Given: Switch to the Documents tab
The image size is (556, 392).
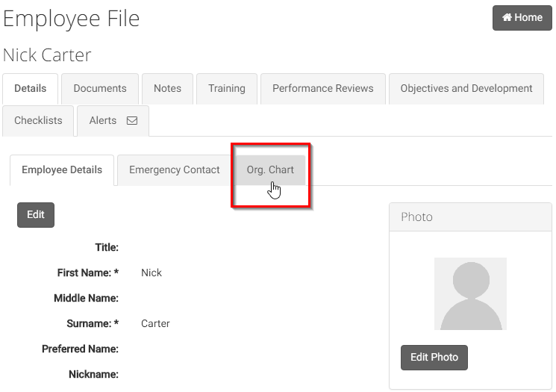Looking at the screenshot, I should click(x=100, y=88).
